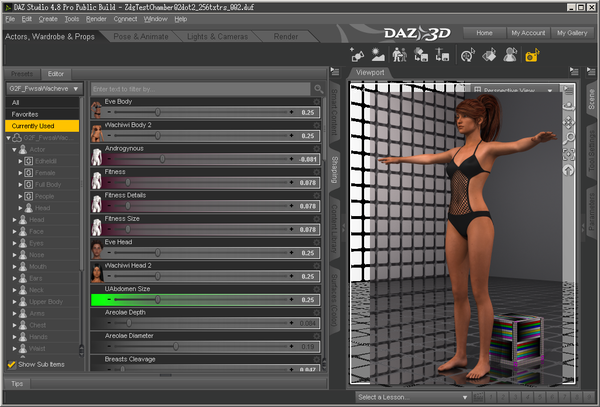The image size is (600, 407).
Task: Collapse the Actor tree node
Action: click(15, 150)
